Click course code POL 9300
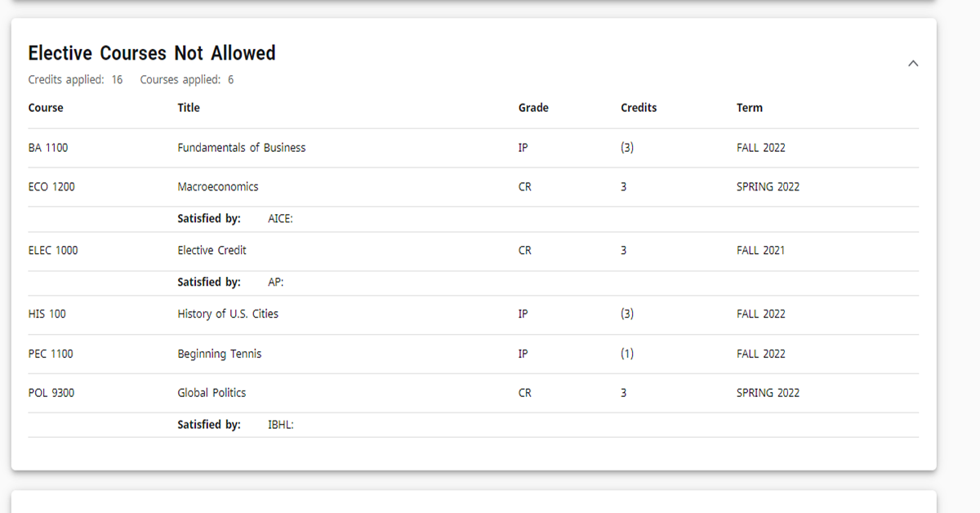980x513 pixels. (51, 393)
